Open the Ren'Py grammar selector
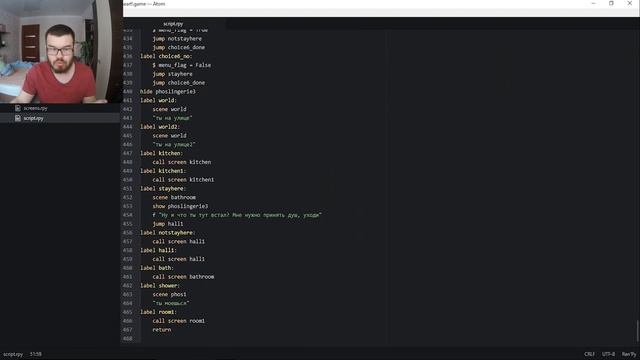 coord(629,354)
